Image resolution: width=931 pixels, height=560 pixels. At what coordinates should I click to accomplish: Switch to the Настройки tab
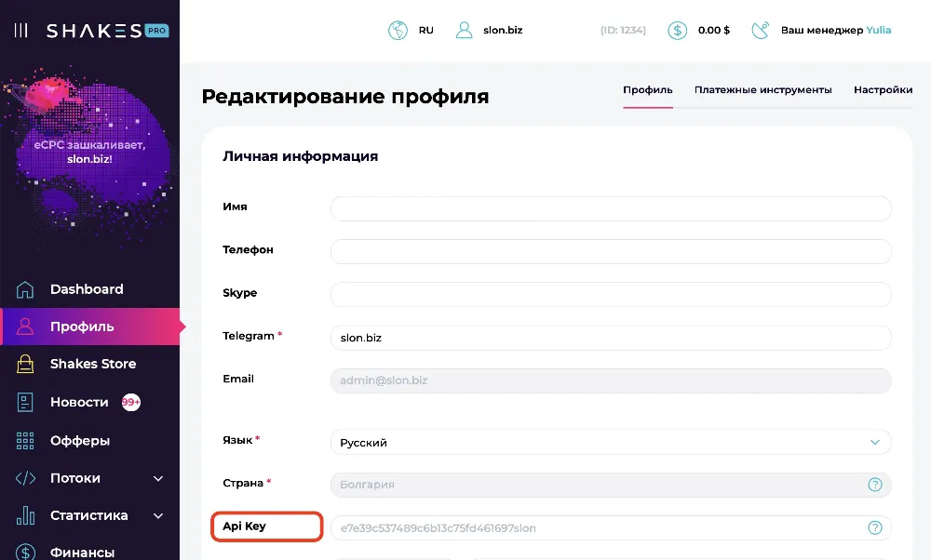(x=883, y=90)
